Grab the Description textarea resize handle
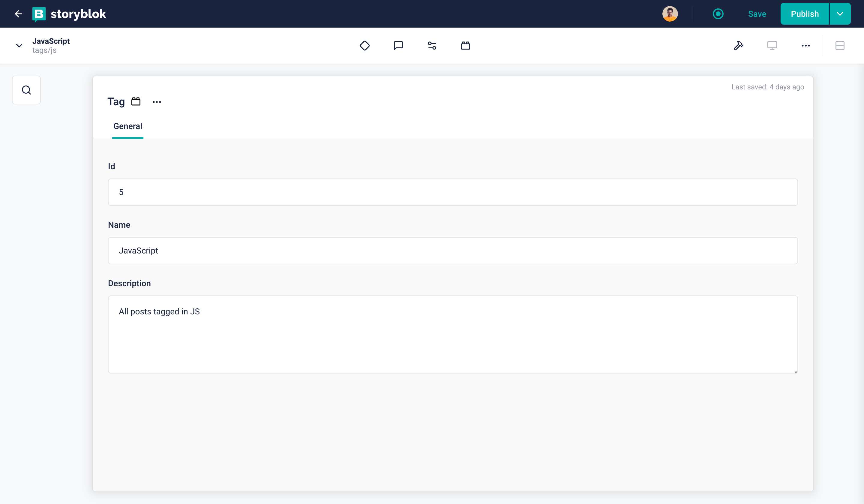Viewport: 864px width, 504px height. (x=795, y=371)
